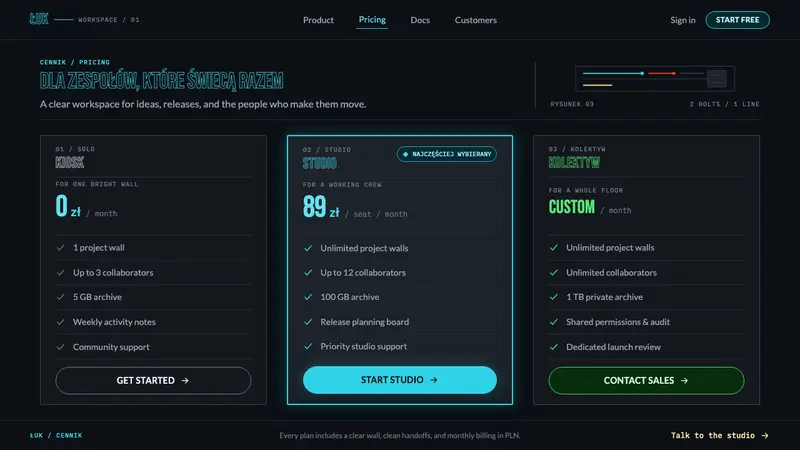Click the FOR ONE BRIGHT WALL label
Viewport: 800px width, 450px height.
97,184
